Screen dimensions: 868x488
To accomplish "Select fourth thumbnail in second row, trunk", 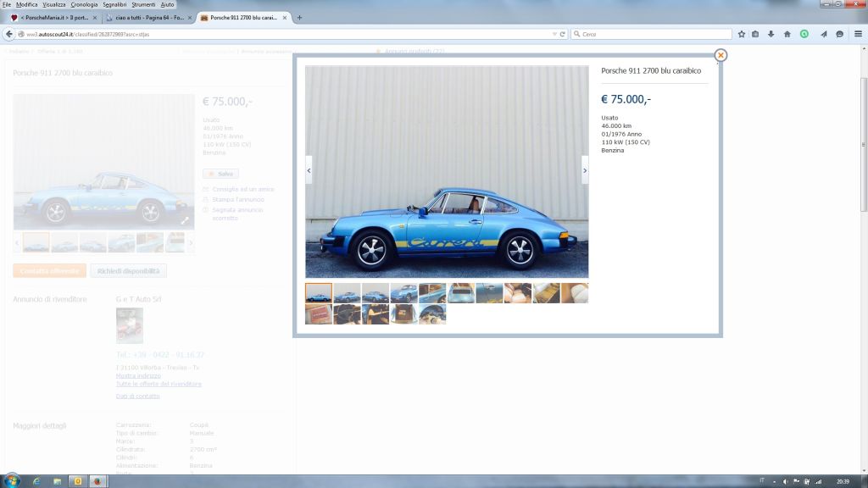I will coord(404,314).
